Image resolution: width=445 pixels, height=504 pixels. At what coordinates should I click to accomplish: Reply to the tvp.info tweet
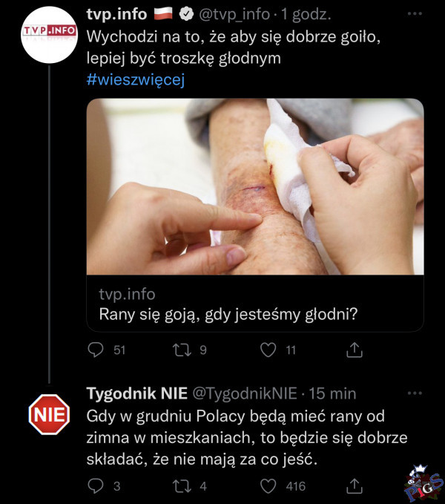[x=97, y=350]
